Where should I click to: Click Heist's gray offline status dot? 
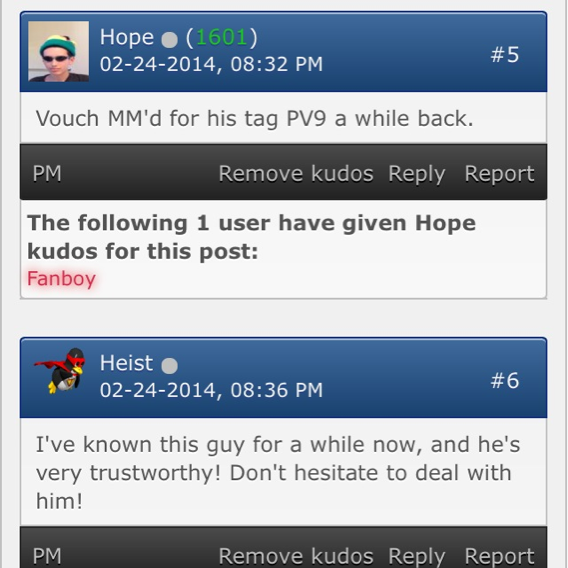[x=169, y=366]
